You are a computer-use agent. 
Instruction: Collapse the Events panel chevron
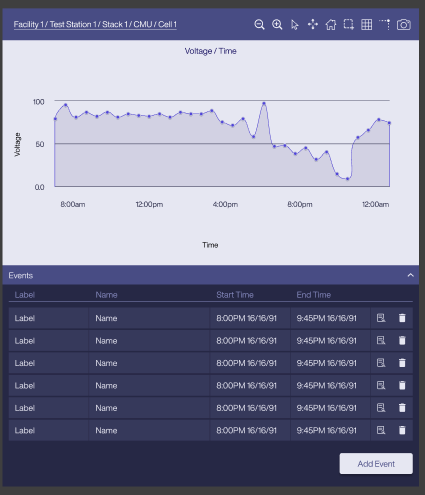coord(410,275)
